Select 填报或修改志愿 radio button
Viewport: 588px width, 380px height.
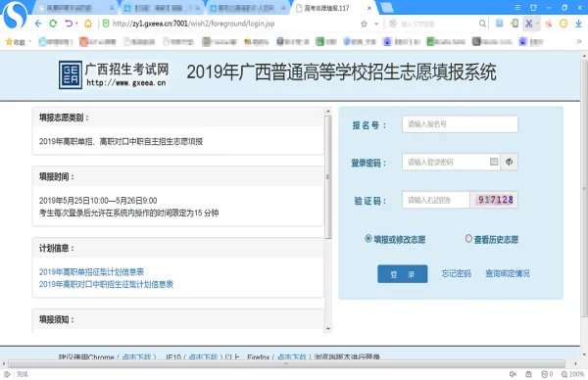[368, 238]
